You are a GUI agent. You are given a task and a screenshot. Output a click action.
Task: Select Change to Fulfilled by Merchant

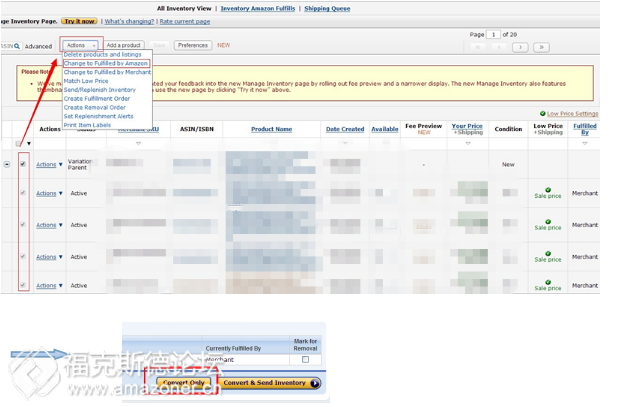[x=107, y=72]
